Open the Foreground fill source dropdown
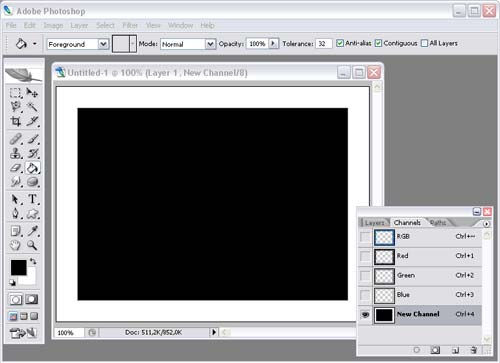Viewport: 500px width, 363px height. click(x=103, y=44)
